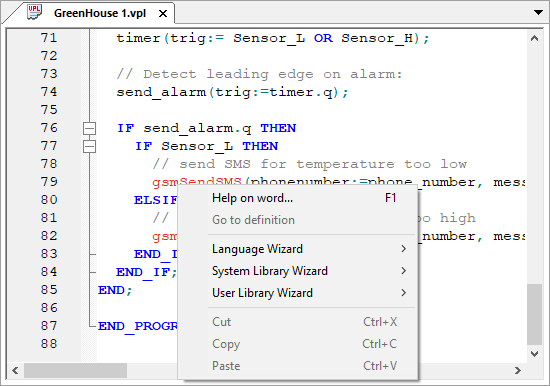Click the Language Wizard submenu arrow
This screenshot has width=550, height=386.
click(x=404, y=249)
